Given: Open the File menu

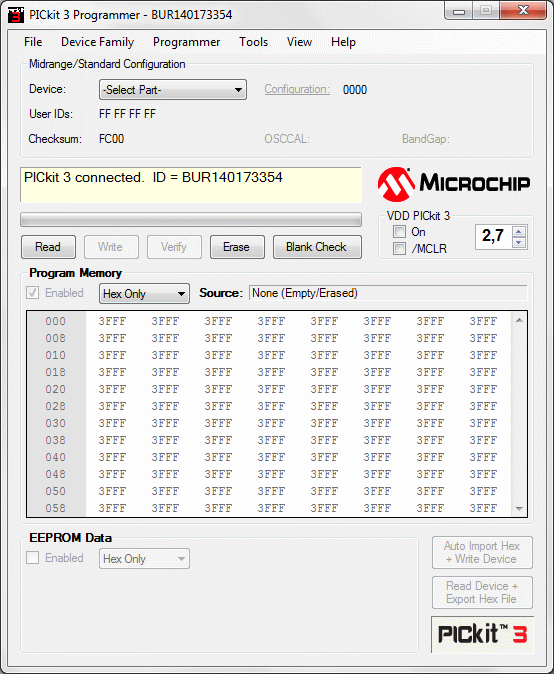Looking at the screenshot, I should pyautogui.click(x=33, y=42).
